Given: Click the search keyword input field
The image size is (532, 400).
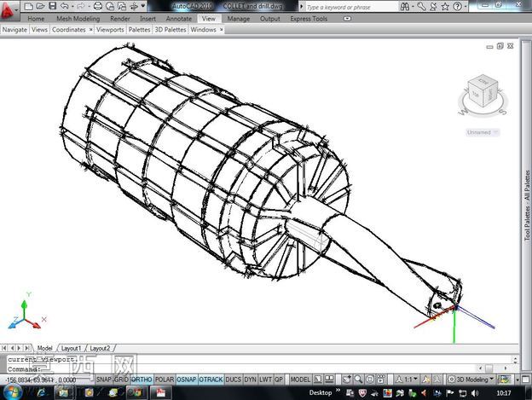Looking at the screenshot, I should click(x=351, y=7).
